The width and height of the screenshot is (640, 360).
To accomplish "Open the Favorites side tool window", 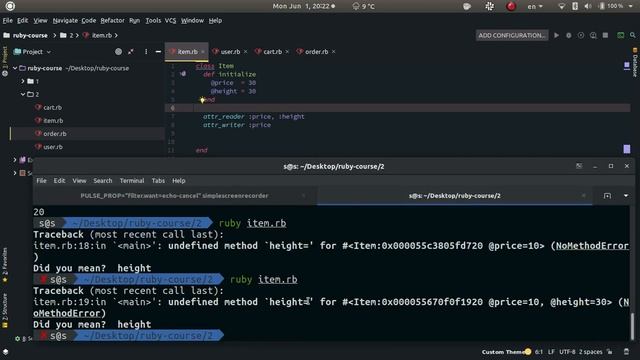I will click(5, 265).
